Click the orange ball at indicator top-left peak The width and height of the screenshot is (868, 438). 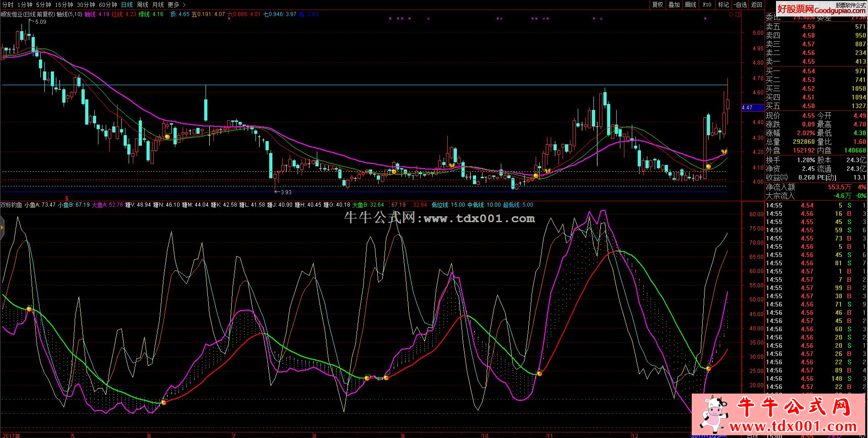click(29, 309)
